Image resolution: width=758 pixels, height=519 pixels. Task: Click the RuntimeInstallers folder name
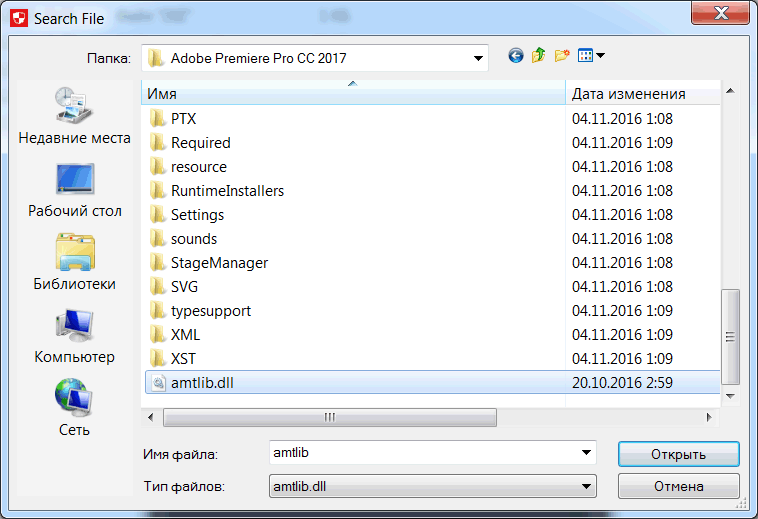click(x=227, y=190)
